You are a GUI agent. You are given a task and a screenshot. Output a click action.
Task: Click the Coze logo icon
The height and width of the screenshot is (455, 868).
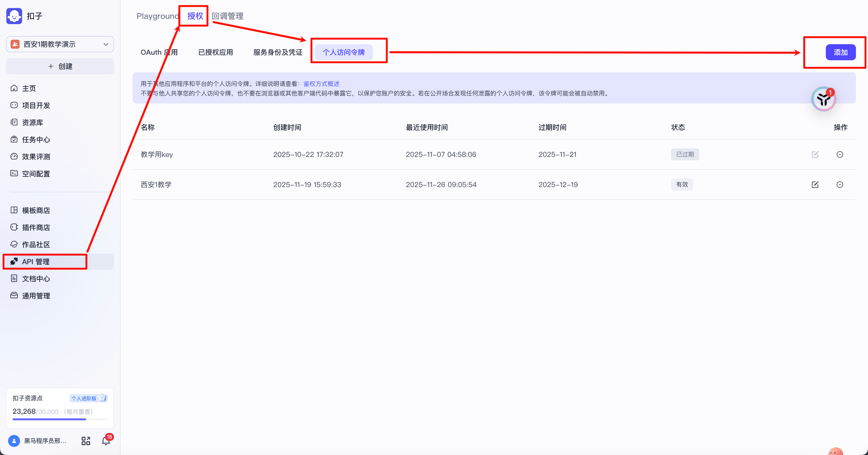[14, 16]
